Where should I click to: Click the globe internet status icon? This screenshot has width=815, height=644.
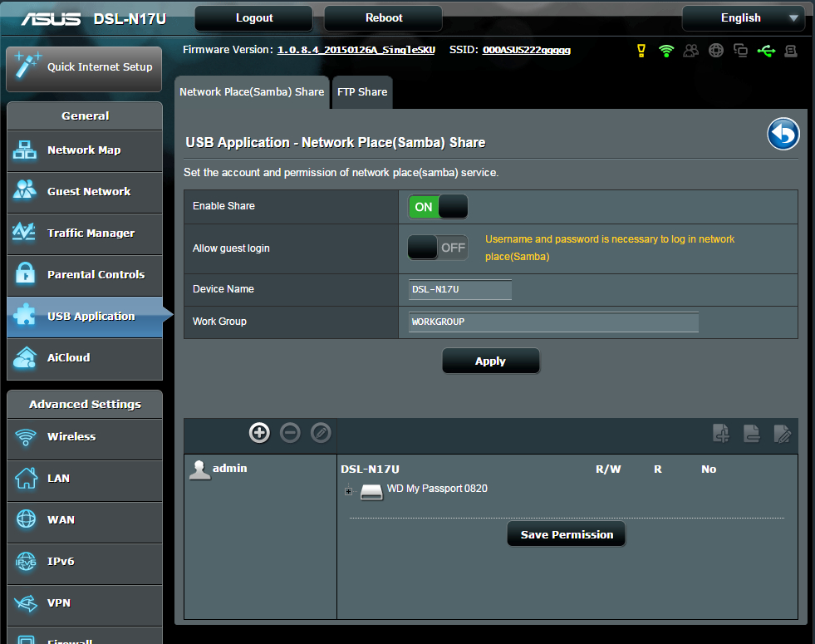(716, 51)
